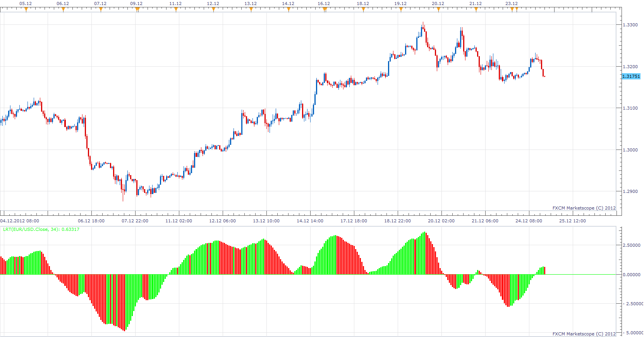Click the 12.12 06:00 time label
The image size is (644, 337).
(x=222, y=221)
